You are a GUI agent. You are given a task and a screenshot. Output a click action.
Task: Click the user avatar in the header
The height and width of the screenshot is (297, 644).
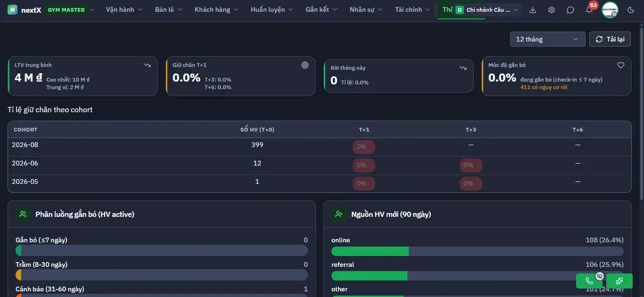(x=610, y=10)
